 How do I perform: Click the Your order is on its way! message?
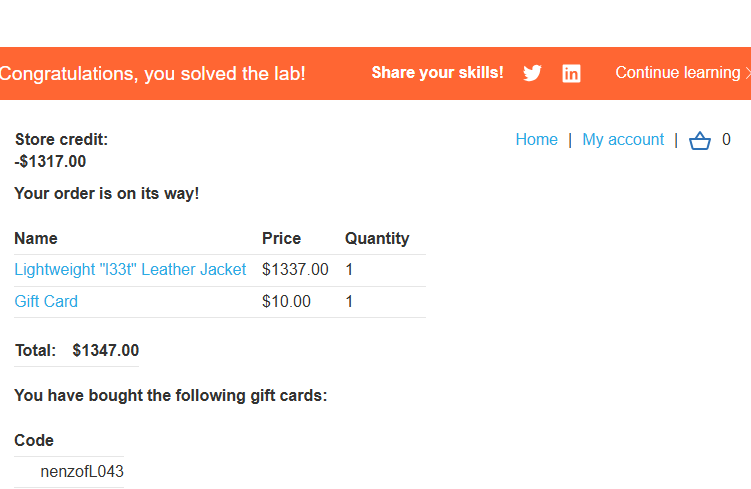pyautogui.click(x=107, y=194)
